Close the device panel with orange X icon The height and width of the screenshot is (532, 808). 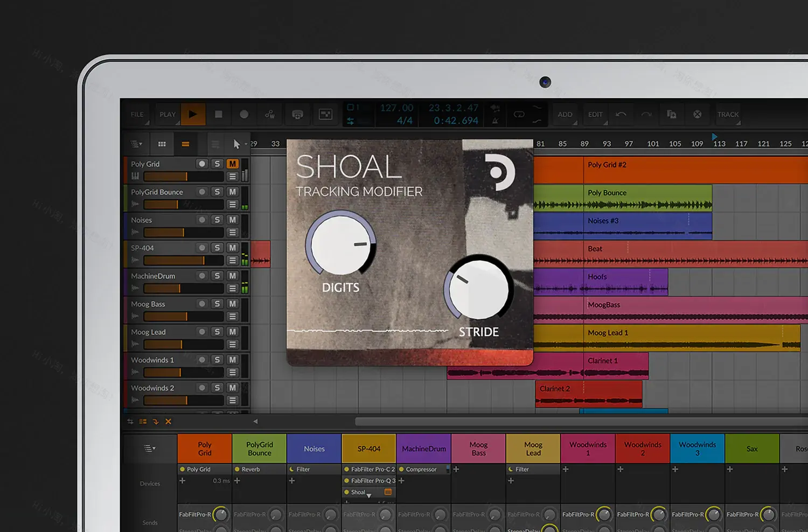coord(168,421)
